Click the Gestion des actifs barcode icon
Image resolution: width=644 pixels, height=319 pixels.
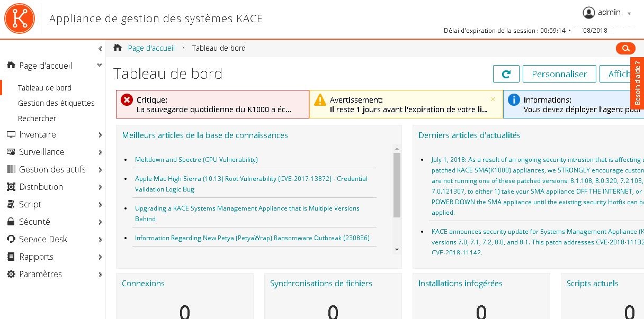tap(11, 169)
